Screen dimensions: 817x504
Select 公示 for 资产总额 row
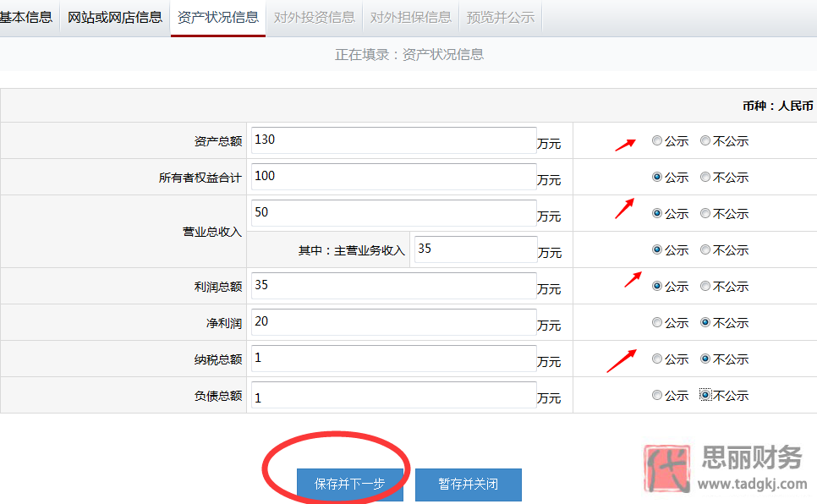click(x=657, y=141)
